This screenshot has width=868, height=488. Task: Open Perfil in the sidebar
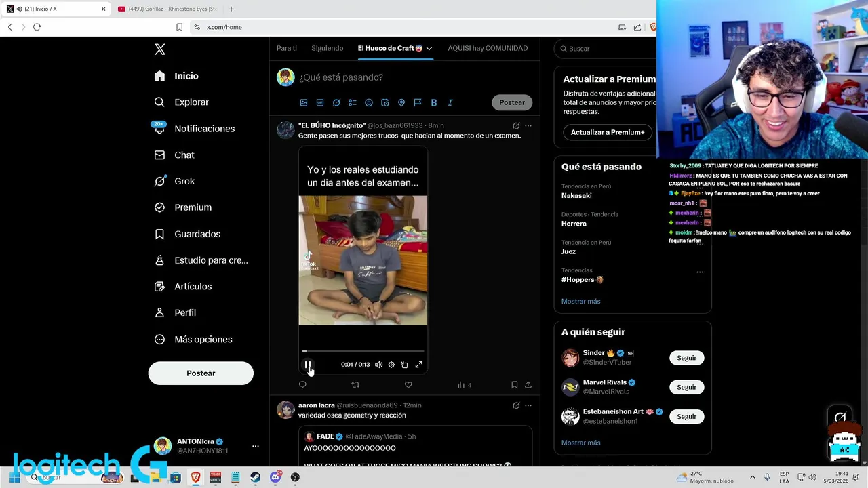tap(176, 313)
